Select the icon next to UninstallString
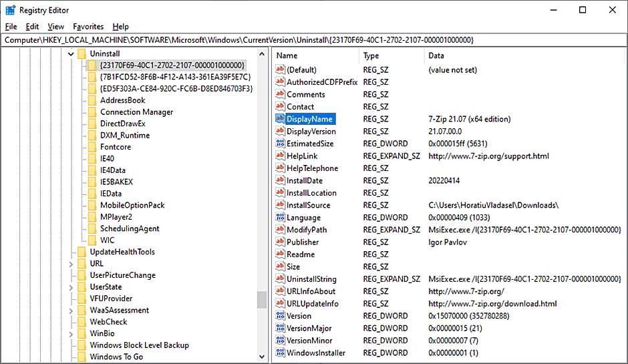 [x=280, y=279]
